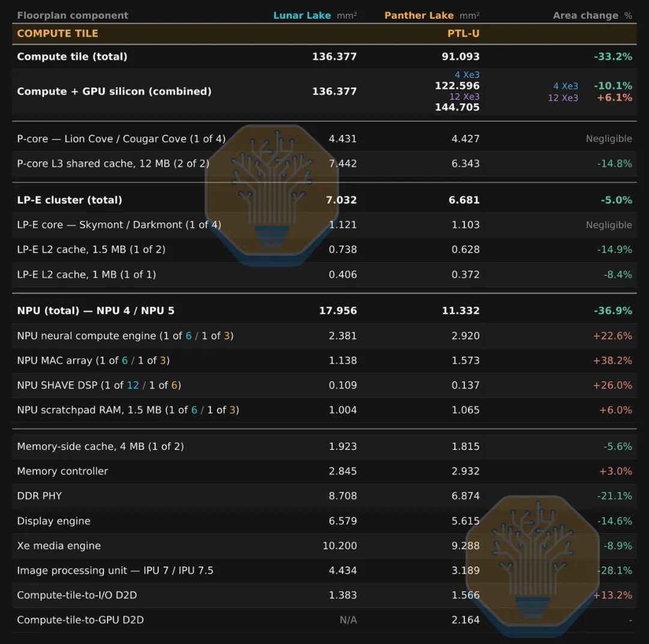Image resolution: width=649 pixels, height=644 pixels.
Task: Select the +38.2% area change value
Action: (612, 360)
